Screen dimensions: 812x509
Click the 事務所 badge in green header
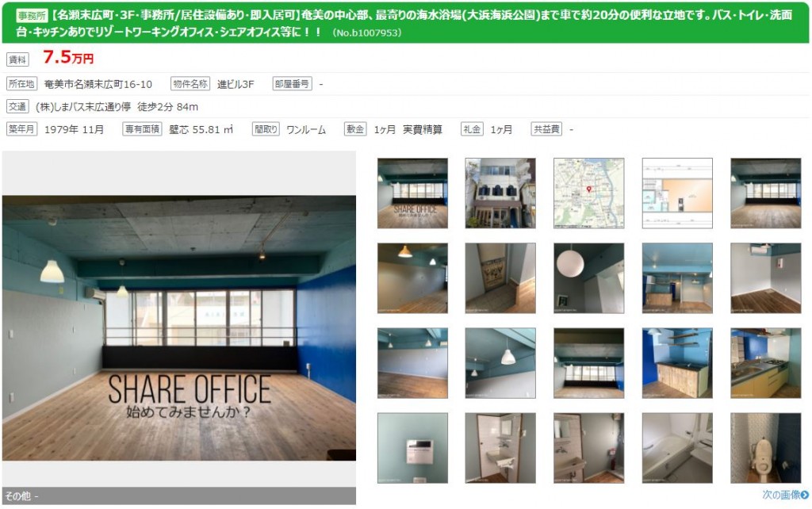pos(32,16)
